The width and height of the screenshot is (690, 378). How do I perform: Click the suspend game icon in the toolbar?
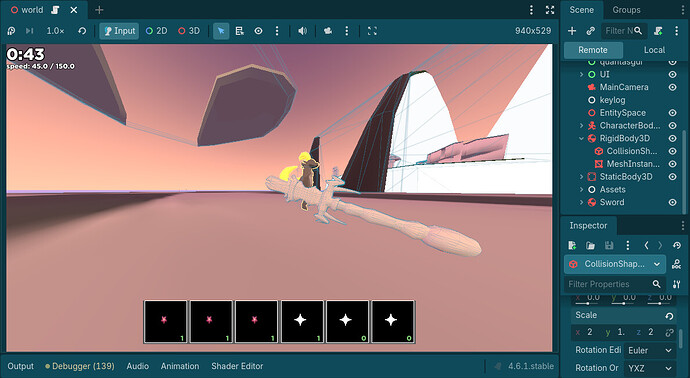[11, 31]
